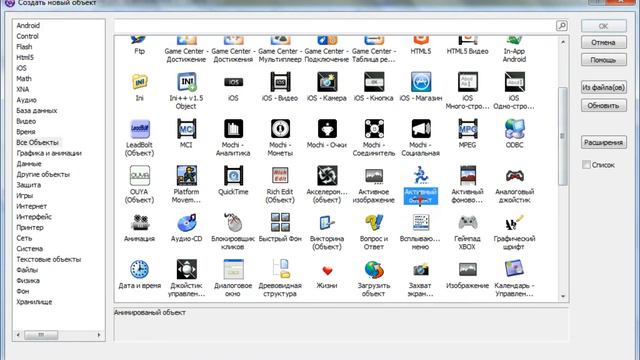Select the iOS - Магазин object
Screen dimensions: 640x360
click(421, 82)
